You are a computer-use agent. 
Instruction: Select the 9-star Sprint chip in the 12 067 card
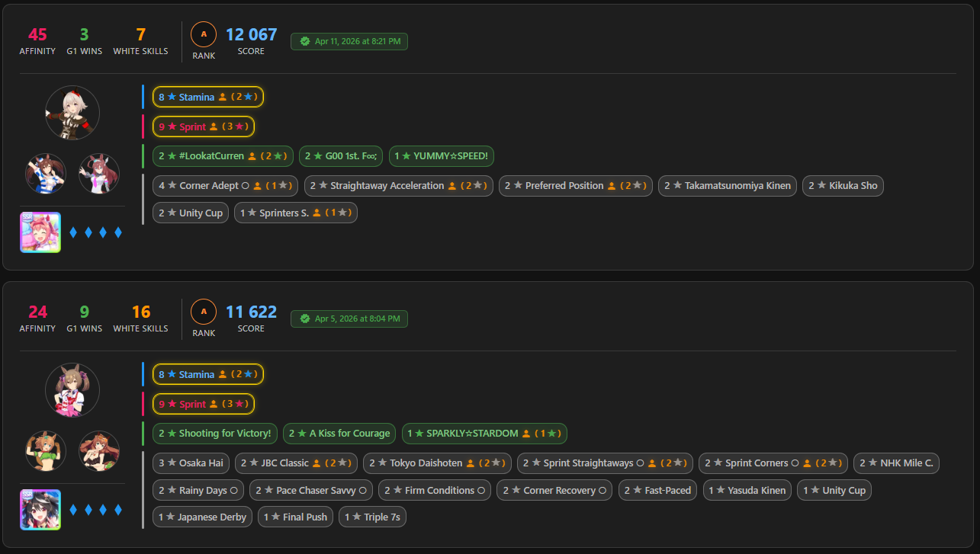(x=204, y=126)
